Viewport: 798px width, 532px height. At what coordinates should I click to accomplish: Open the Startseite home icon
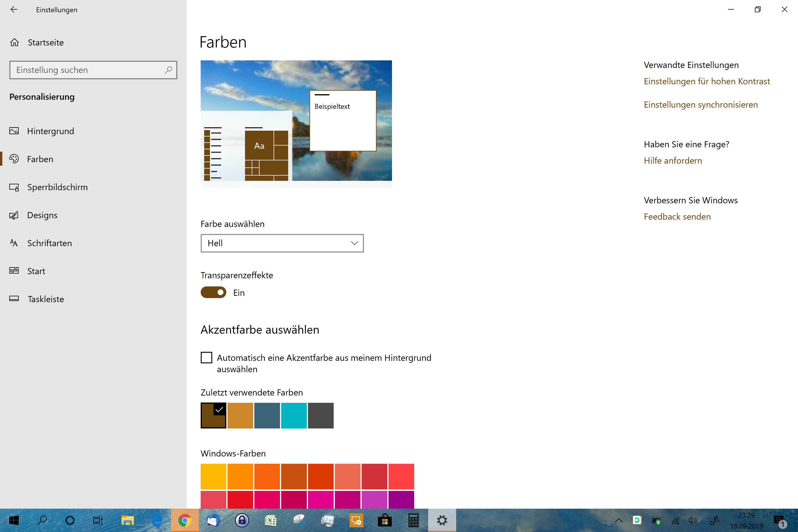15,42
